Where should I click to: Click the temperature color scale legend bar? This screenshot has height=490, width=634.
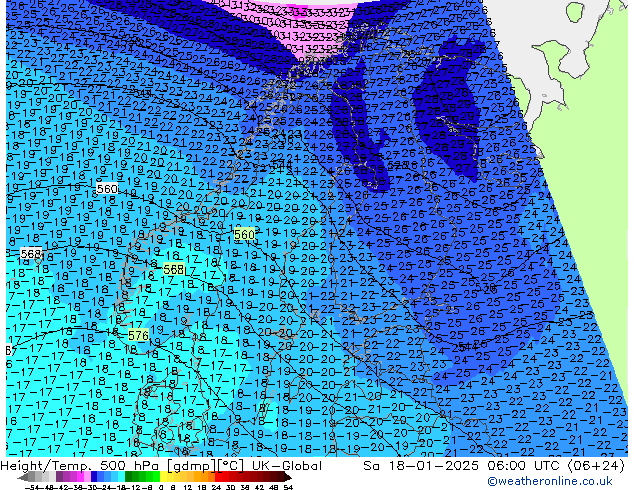coord(154,477)
